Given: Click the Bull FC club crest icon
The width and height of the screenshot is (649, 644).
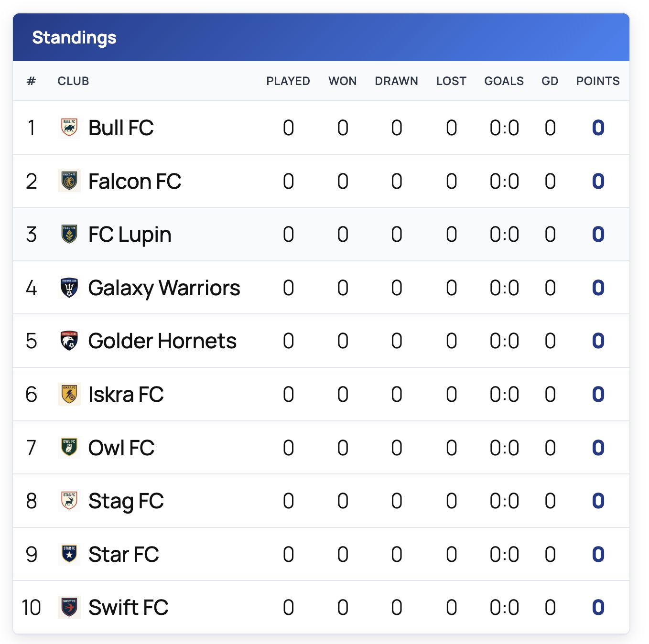Looking at the screenshot, I should pyautogui.click(x=69, y=128).
